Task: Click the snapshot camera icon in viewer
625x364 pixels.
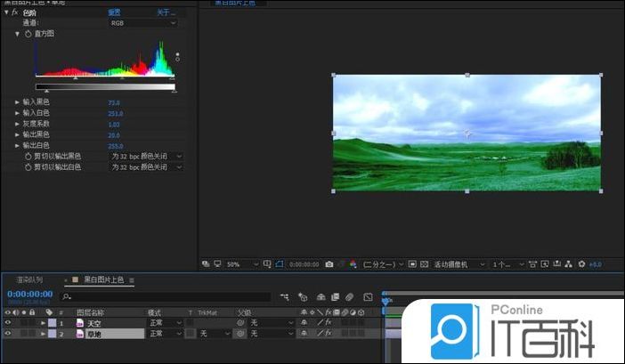Action: coord(329,264)
